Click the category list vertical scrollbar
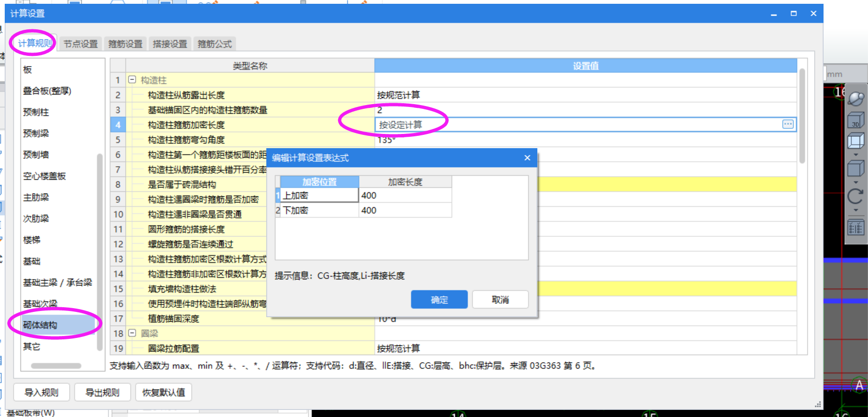Viewport: 868px width, 417px height. [99, 252]
